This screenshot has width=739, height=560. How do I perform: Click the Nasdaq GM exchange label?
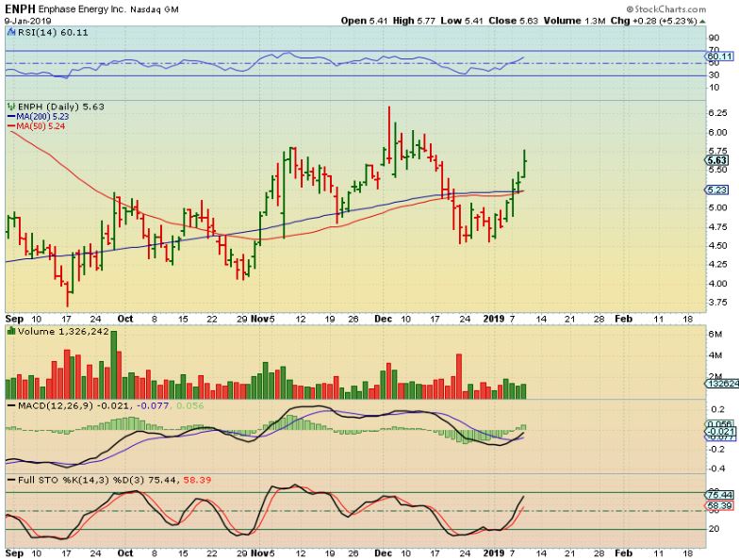(x=155, y=9)
